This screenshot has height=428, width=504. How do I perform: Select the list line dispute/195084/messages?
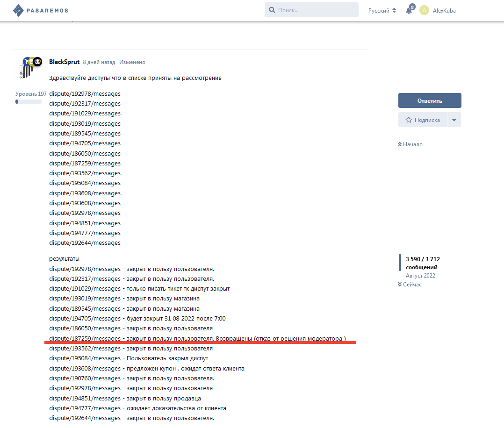click(85, 183)
